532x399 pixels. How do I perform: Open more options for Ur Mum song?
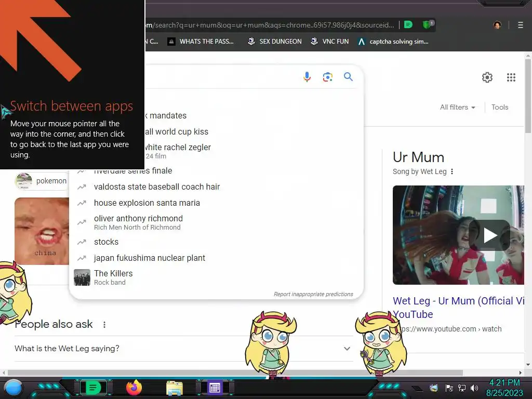pos(452,171)
